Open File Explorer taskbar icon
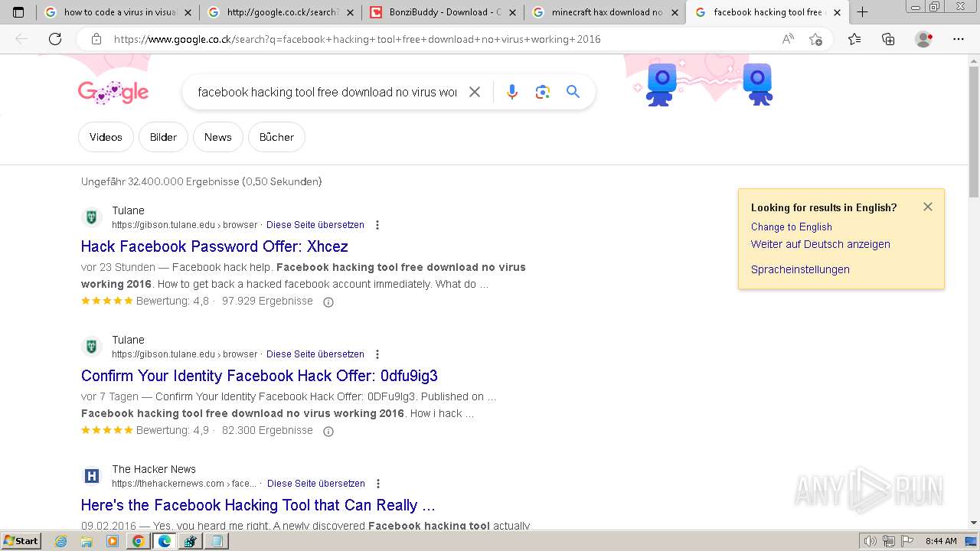 pyautogui.click(x=87, y=541)
